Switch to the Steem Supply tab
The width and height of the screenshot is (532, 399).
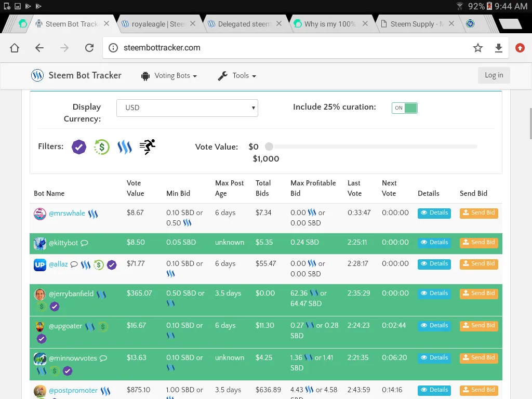coord(417,24)
